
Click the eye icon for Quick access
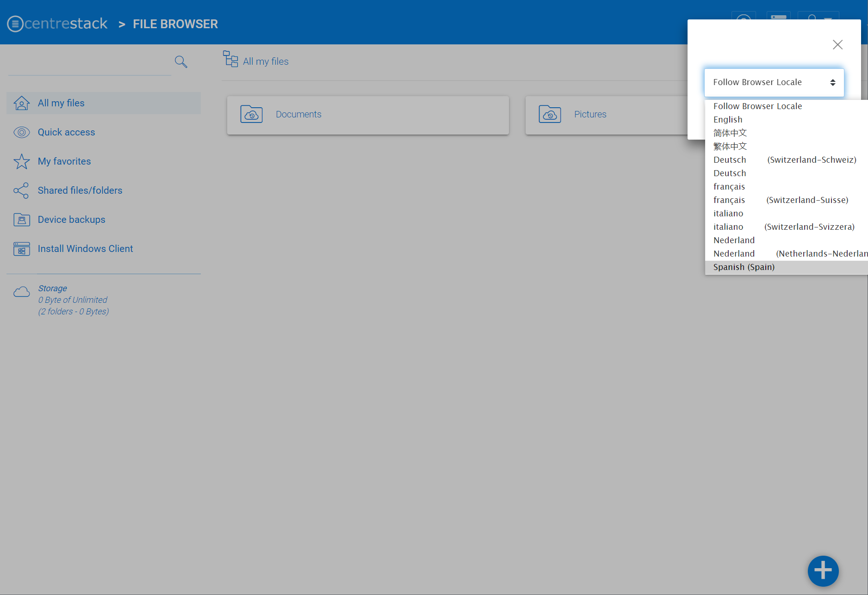point(22,132)
